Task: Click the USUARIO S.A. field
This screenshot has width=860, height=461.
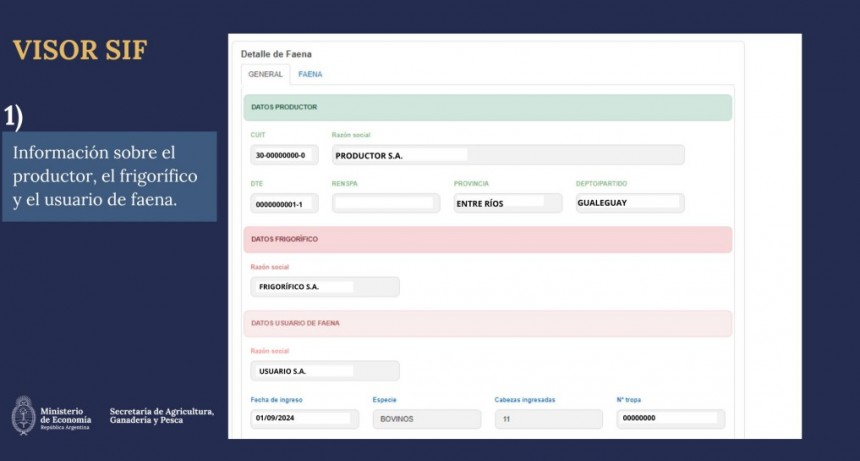Action: [x=325, y=371]
